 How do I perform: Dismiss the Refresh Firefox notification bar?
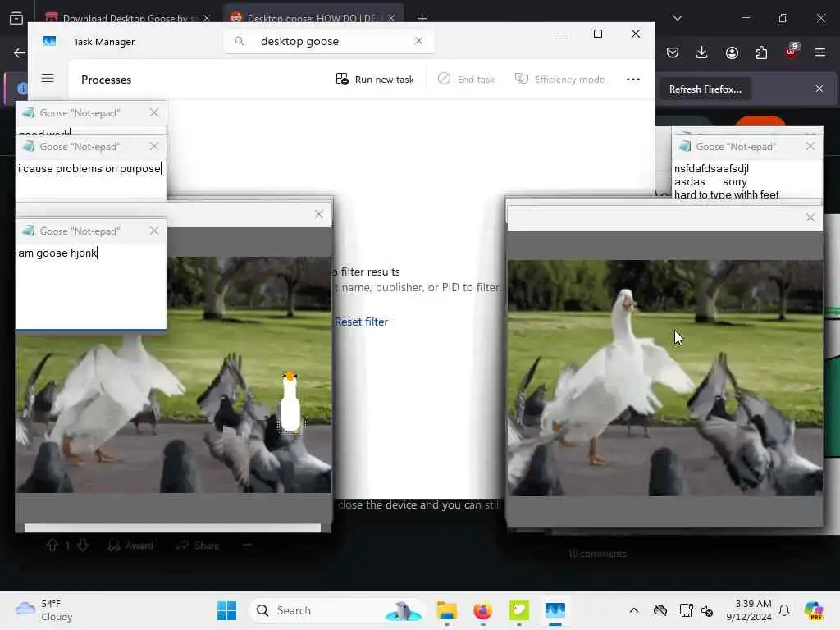point(819,89)
